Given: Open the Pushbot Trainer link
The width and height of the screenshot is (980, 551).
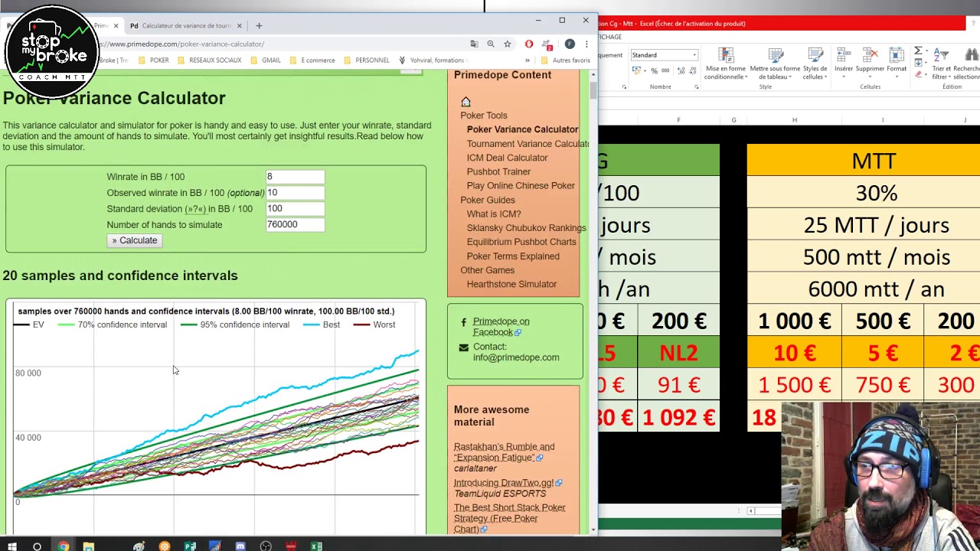Looking at the screenshot, I should tap(498, 171).
